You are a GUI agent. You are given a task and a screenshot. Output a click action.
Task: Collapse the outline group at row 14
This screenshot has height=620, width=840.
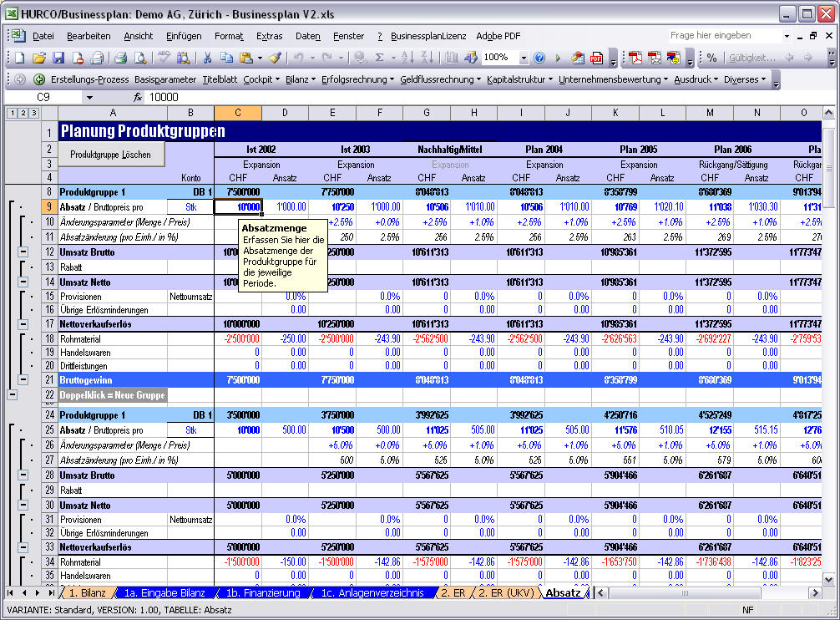coord(23,282)
